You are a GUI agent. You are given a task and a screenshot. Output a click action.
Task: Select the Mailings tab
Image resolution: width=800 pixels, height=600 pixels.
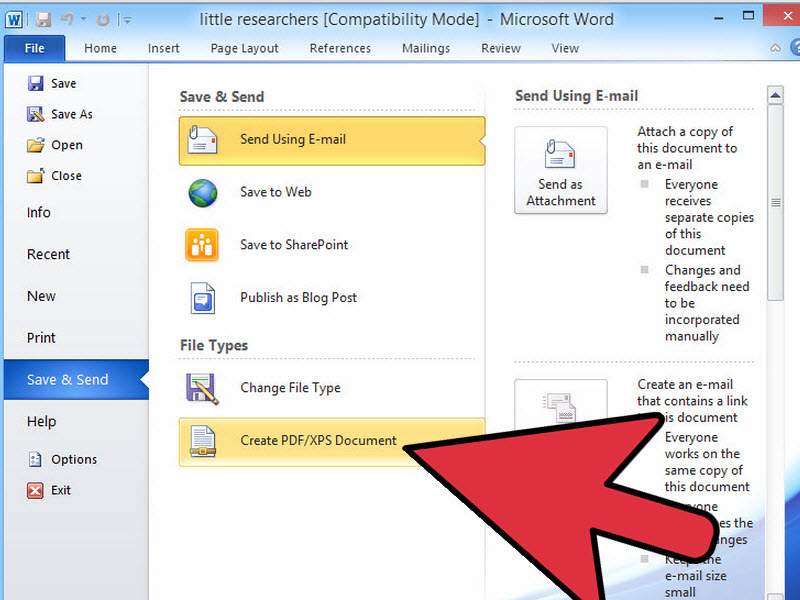coord(426,49)
